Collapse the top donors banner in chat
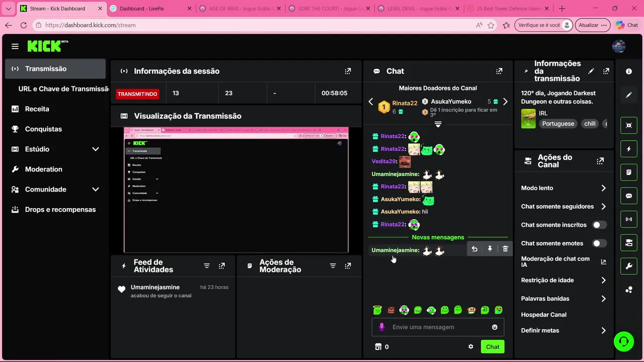The width and height of the screenshot is (644, 362). click(x=438, y=124)
